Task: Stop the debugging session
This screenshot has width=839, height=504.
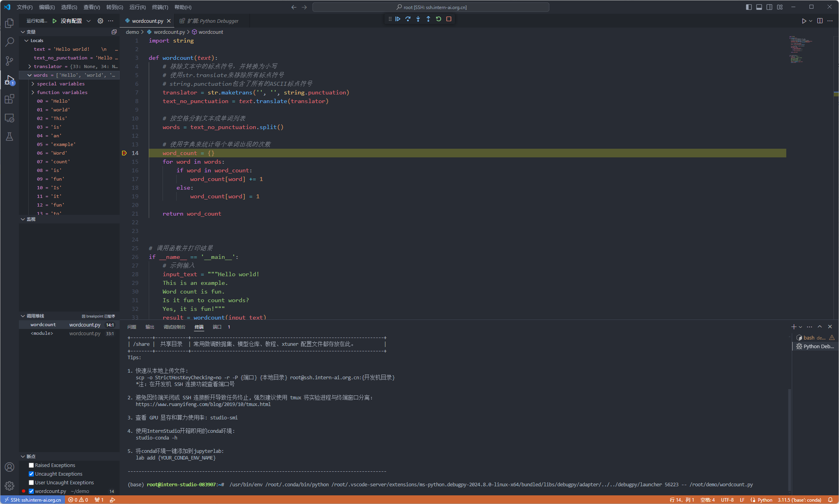Action: [449, 19]
